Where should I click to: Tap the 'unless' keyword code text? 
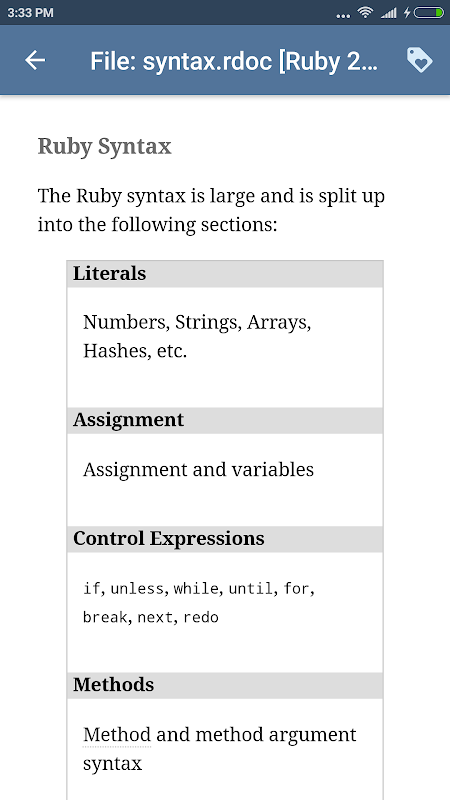pyautogui.click(x=137, y=589)
